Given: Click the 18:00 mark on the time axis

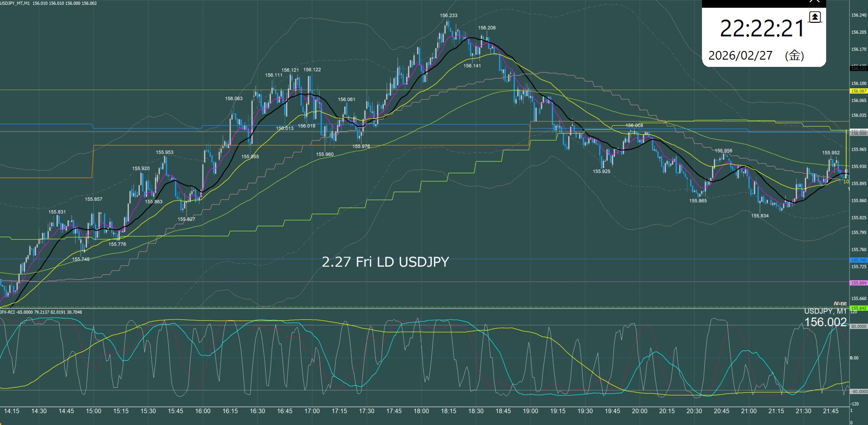Looking at the screenshot, I should 421,411.
